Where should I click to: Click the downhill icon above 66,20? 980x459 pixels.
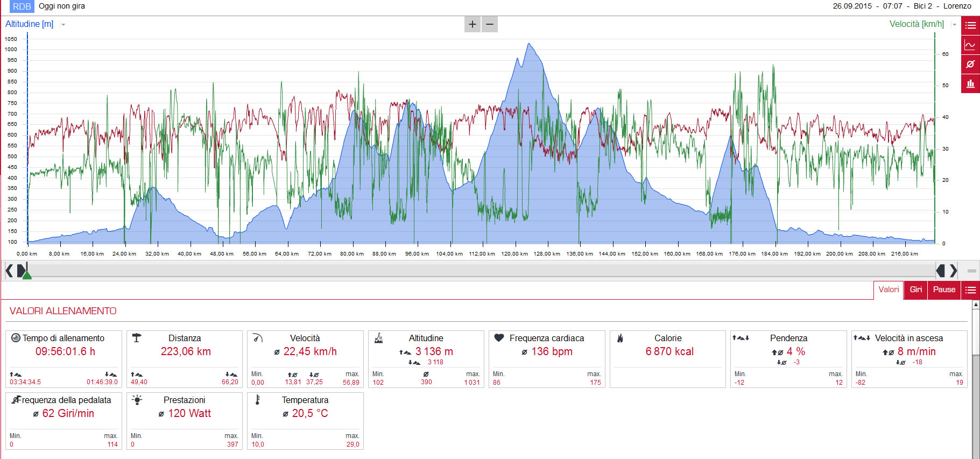click(x=231, y=374)
